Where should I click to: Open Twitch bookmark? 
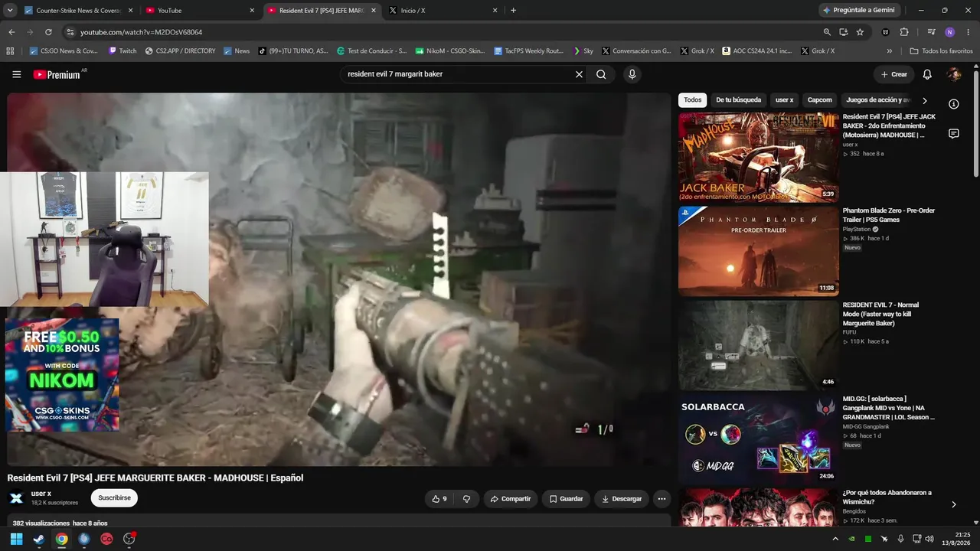tap(122, 51)
